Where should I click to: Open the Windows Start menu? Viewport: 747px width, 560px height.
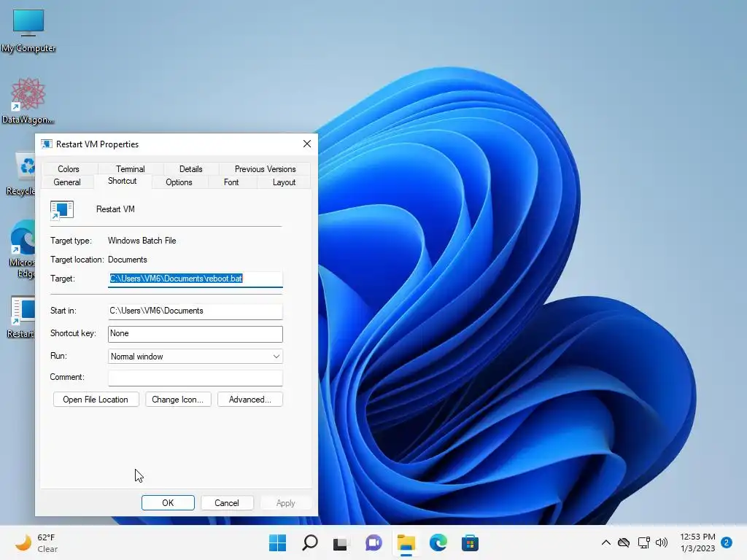(x=278, y=542)
